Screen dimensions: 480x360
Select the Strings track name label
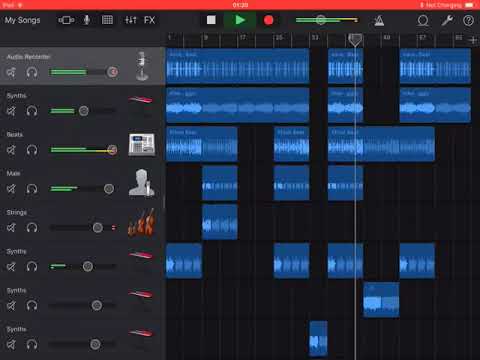pyautogui.click(x=17, y=213)
